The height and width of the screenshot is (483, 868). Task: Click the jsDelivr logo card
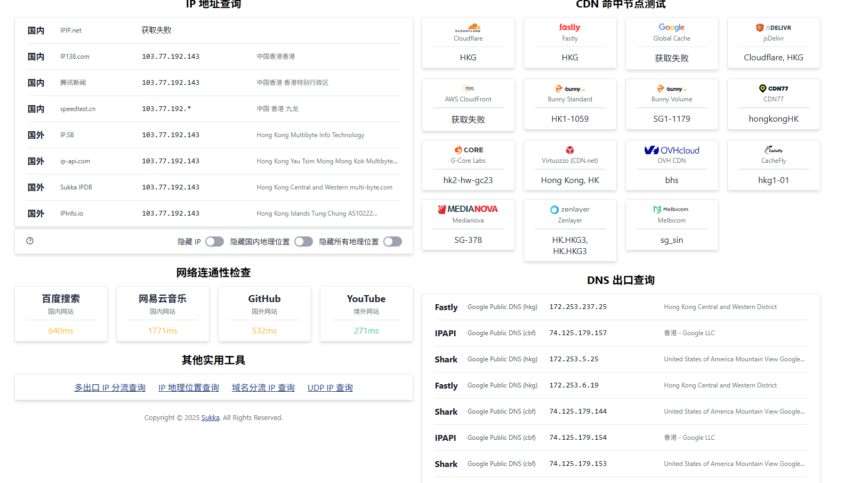point(773,27)
